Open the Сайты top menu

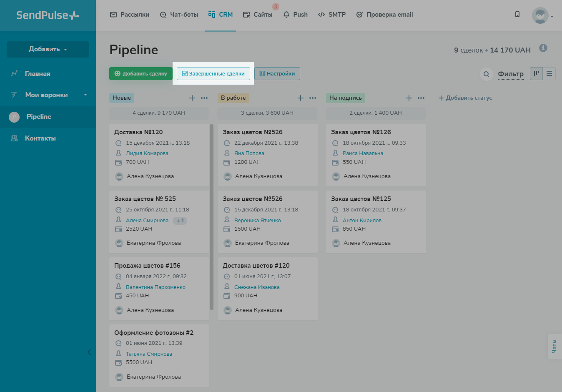click(x=258, y=15)
